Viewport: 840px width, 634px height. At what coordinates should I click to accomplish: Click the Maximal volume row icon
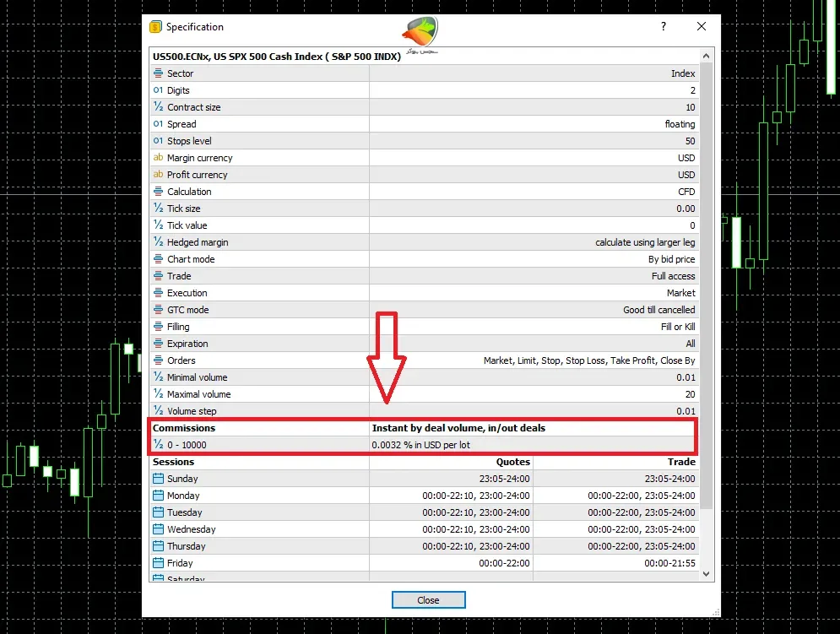point(158,394)
